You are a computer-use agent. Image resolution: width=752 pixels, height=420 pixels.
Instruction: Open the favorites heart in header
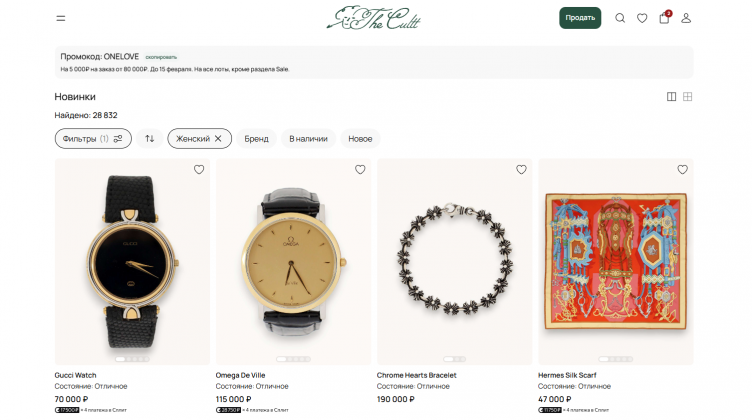pos(642,18)
